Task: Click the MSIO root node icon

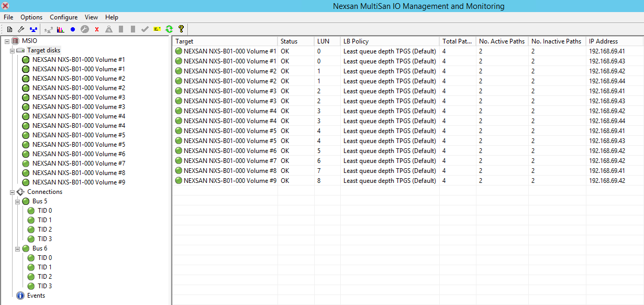Action: [x=15, y=41]
